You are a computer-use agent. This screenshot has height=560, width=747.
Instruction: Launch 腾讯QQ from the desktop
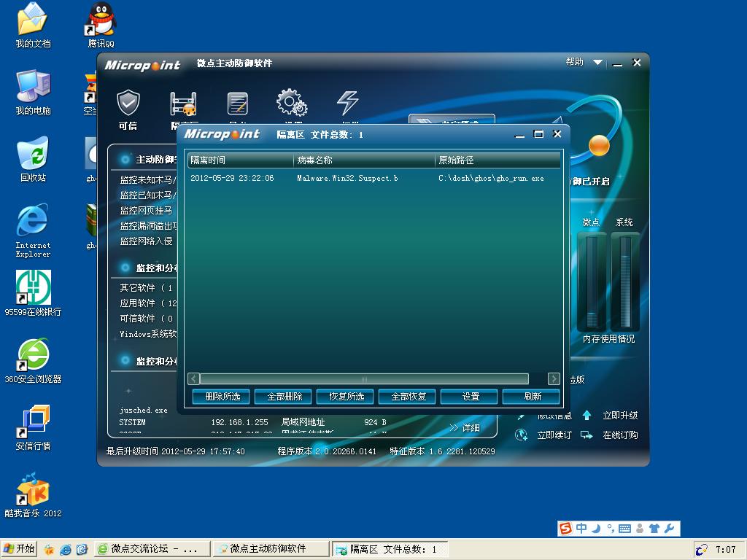(x=101, y=26)
